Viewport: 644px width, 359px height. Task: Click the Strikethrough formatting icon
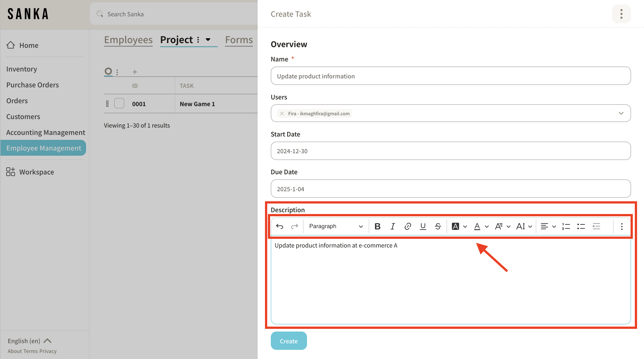tap(438, 226)
